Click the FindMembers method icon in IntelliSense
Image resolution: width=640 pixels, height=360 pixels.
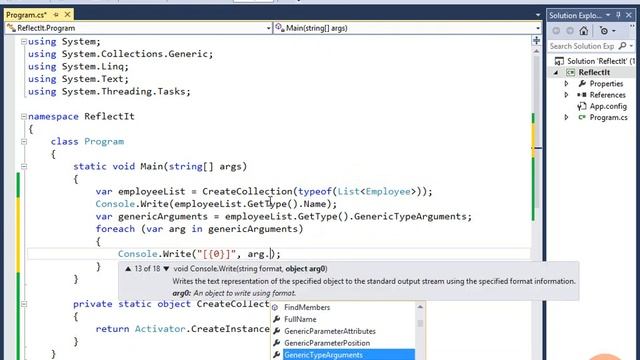(x=275, y=307)
